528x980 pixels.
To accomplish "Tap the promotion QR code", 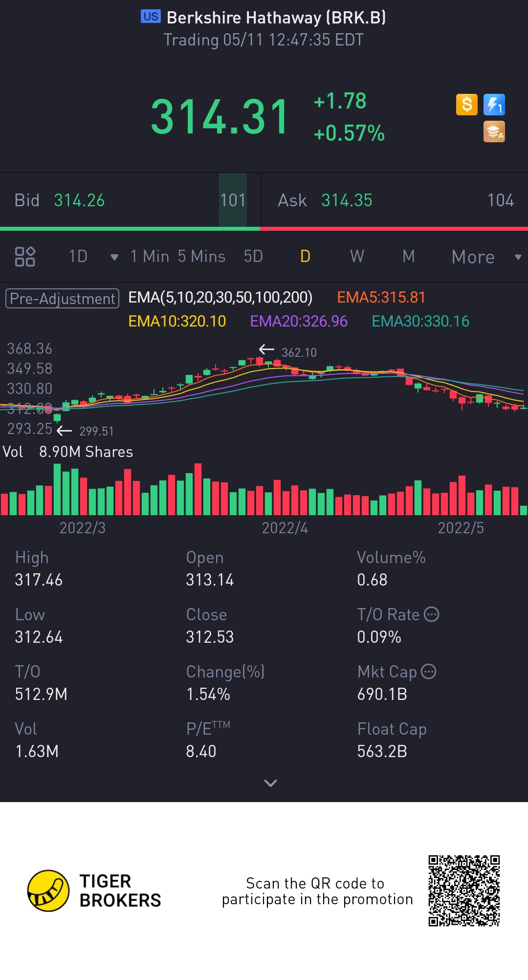I will [464, 891].
